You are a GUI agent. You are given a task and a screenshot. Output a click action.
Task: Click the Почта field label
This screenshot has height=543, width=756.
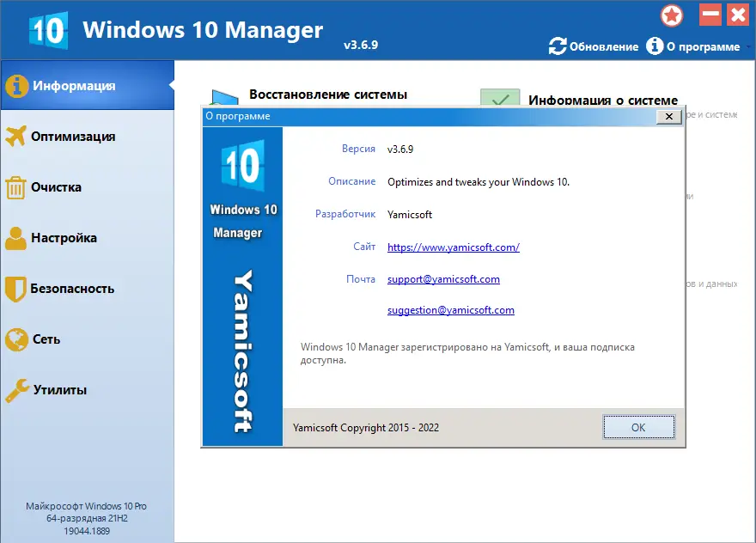click(361, 279)
